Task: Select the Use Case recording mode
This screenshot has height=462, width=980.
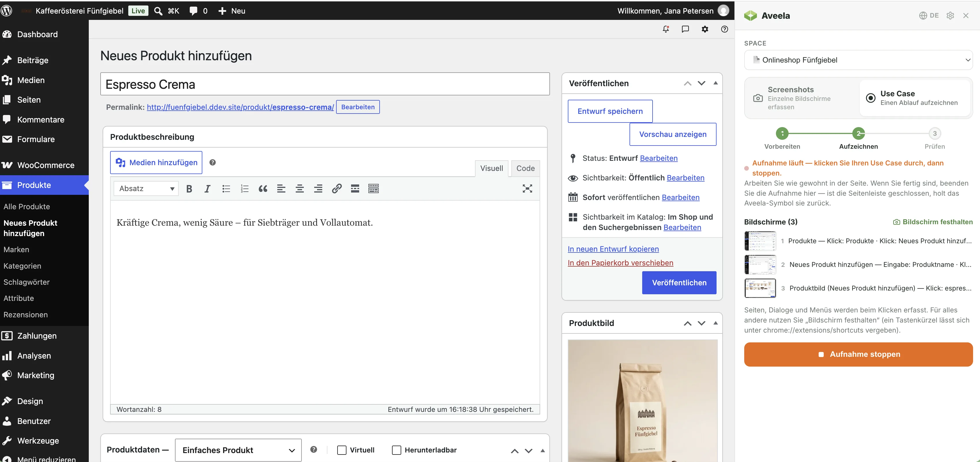Action: 915,98
